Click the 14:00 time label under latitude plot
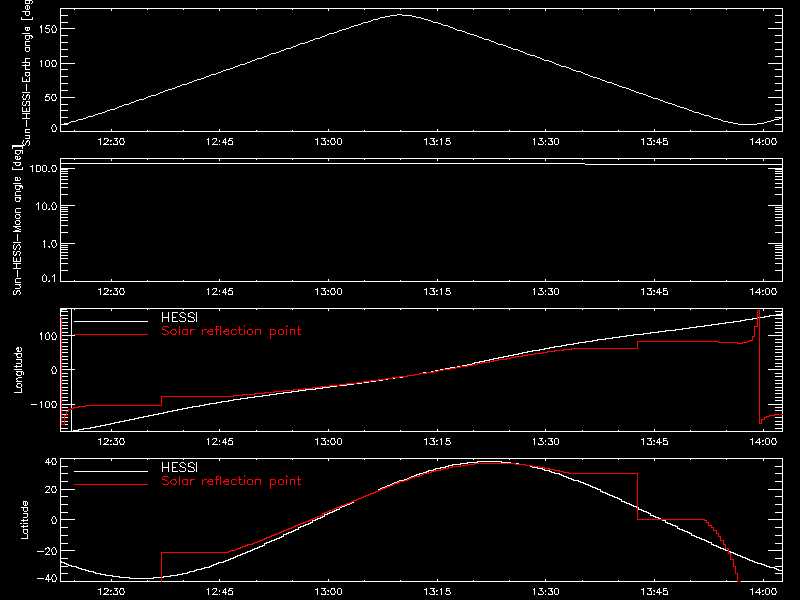800x600 pixels. pyautogui.click(x=763, y=592)
